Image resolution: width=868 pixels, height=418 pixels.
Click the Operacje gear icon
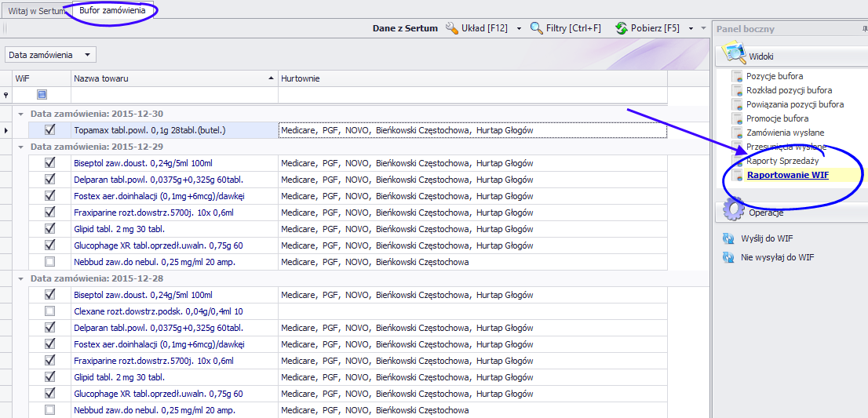734,210
